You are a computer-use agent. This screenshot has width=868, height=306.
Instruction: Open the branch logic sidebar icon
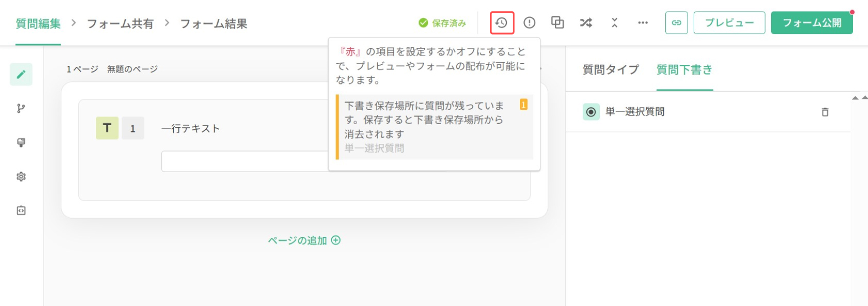(21, 108)
